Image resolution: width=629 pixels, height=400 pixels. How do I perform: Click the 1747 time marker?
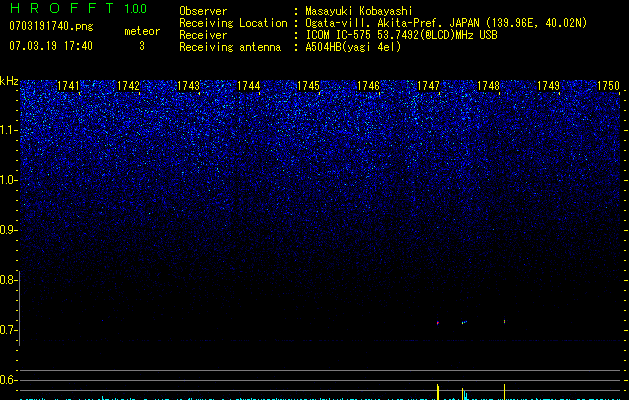pos(428,86)
